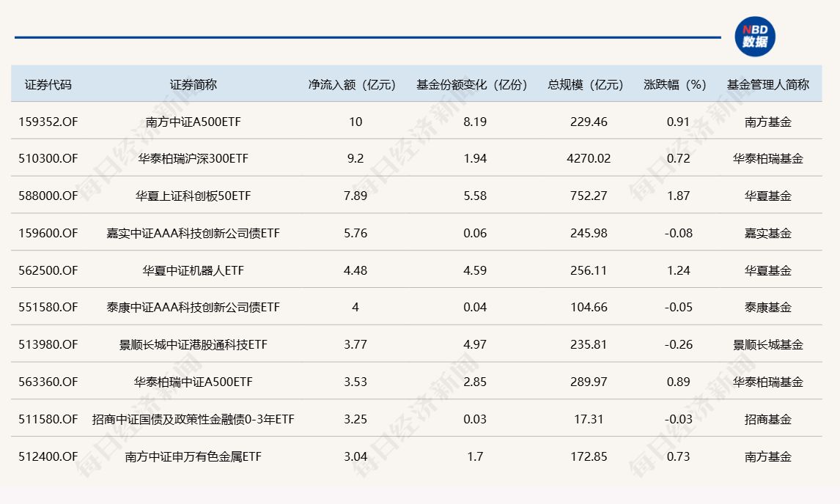
Task: Select the 证券简称 column header
Action: pos(194,84)
